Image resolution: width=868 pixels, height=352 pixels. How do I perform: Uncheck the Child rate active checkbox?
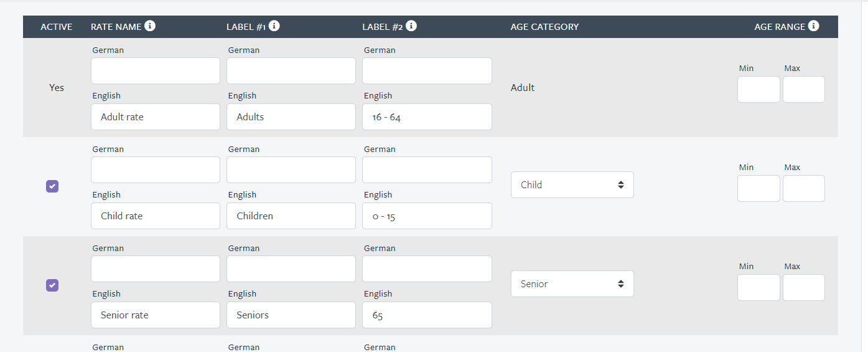coord(52,186)
